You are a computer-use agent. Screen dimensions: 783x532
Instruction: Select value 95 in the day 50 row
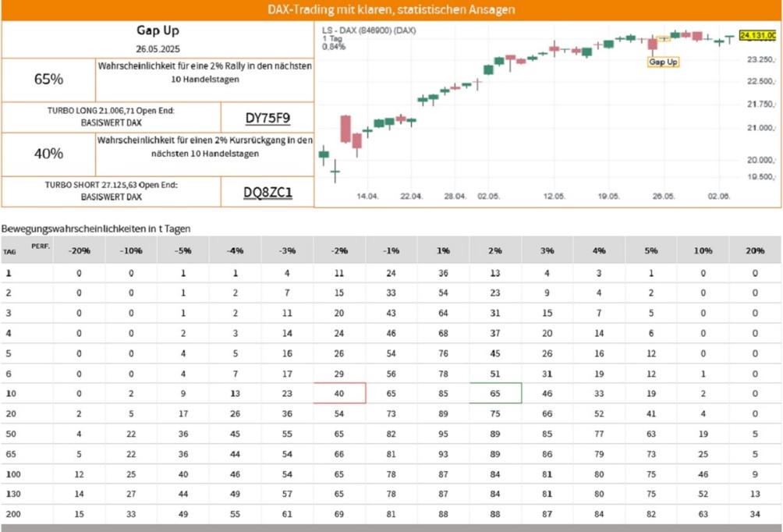coord(444,434)
